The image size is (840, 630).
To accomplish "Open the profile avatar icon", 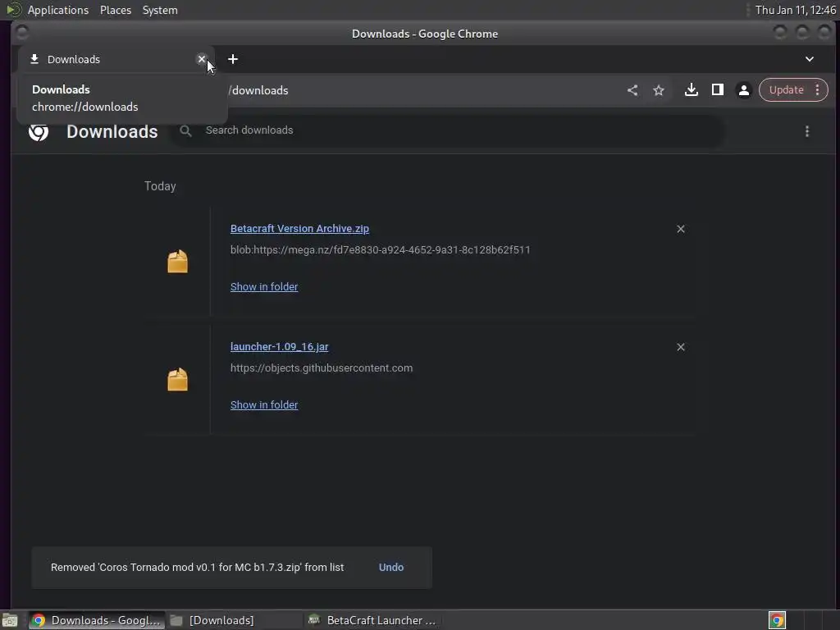I will 743,90.
